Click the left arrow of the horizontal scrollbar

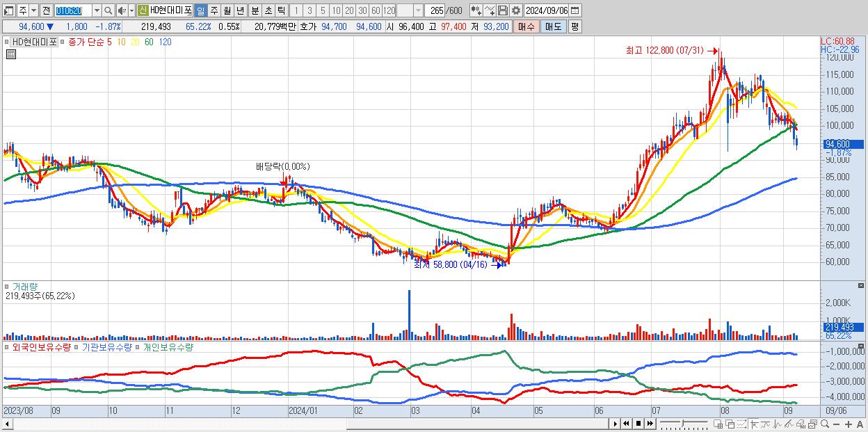coord(7,424)
